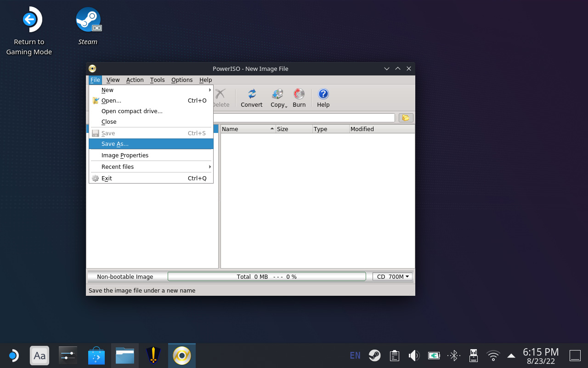This screenshot has height=368, width=588.
Task: Choose Save As... from File menu
Action: point(151,144)
